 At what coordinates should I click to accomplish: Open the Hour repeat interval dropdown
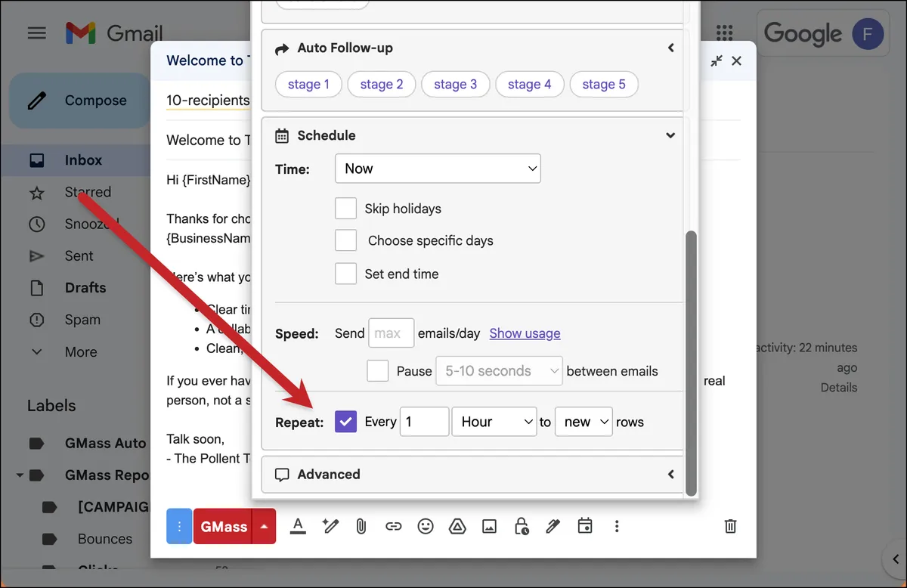pos(494,422)
